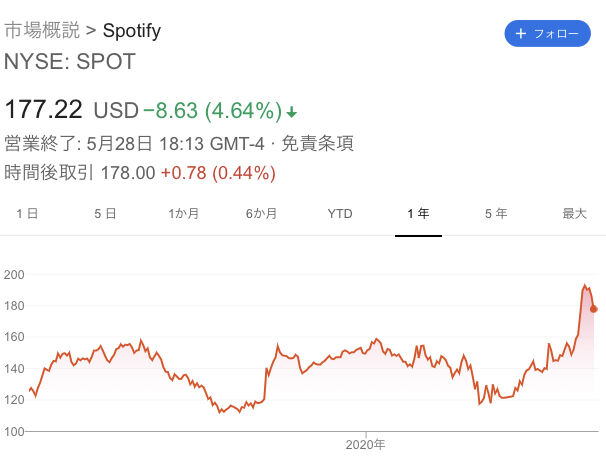Click the 200 label on the y-axis
Image resolution: width=606 pixels, height=457 pixels.
(x=14, y=274)
